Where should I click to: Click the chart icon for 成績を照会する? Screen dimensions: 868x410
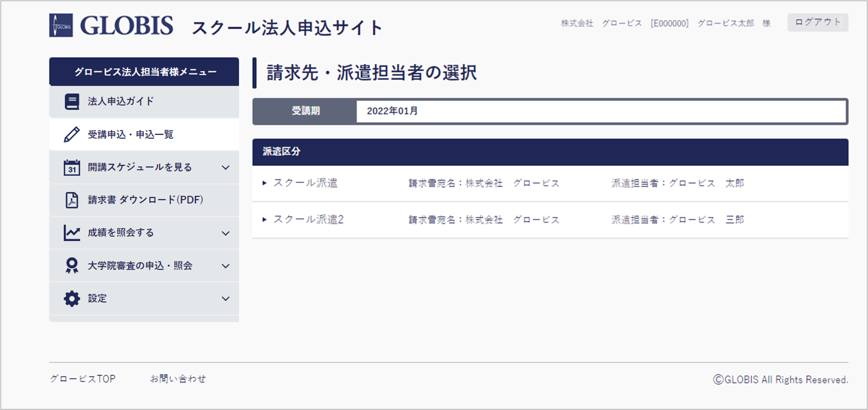(72, 233)
